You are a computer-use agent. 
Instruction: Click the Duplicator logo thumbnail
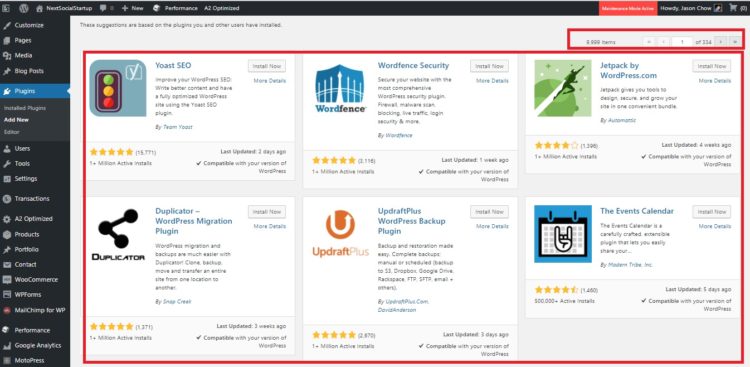[118, 234]
